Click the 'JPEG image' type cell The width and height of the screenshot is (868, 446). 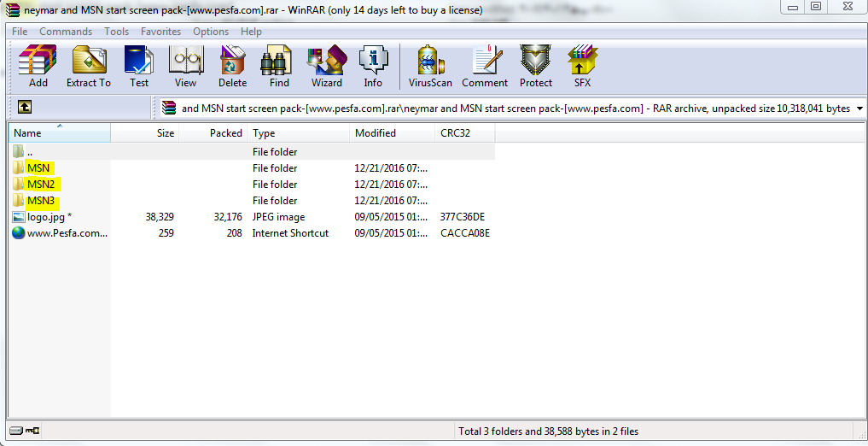point(278,217)
